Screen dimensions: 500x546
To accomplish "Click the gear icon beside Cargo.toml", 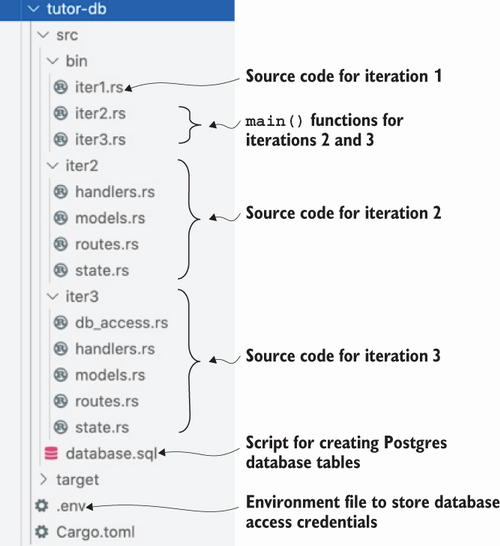I will pos(42,532).
